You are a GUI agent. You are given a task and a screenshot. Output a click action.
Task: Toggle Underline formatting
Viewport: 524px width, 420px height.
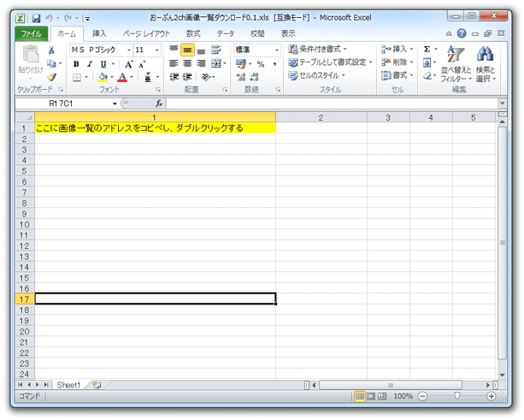pyautogui.click(x=103, y=64)
